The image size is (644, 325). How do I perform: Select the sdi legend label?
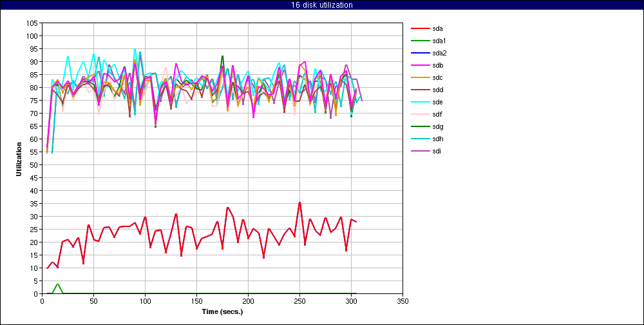click(x=437, y=151)
